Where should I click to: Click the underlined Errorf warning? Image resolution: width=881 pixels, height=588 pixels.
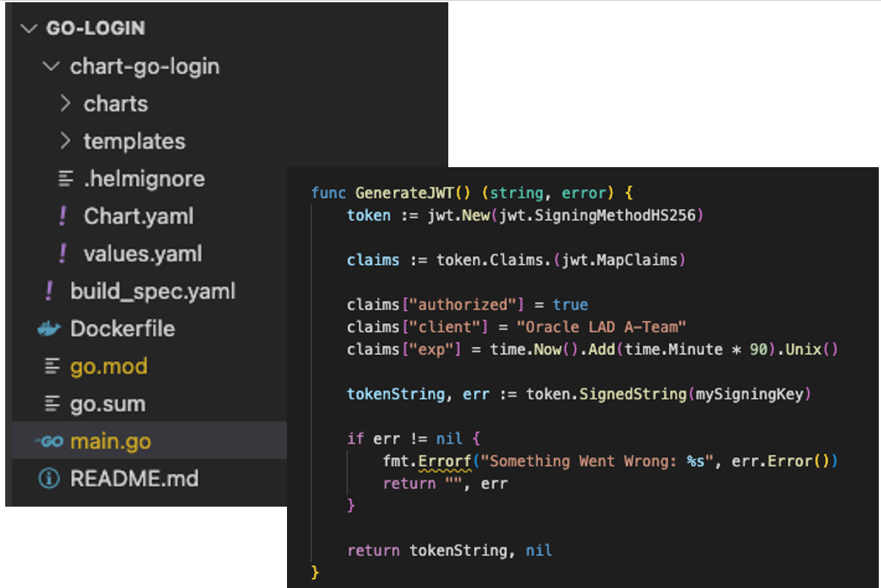(x=445, y=462)
